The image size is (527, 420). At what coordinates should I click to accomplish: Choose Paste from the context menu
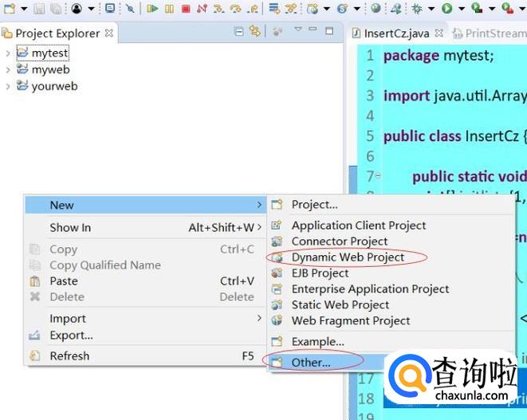tap(146, 281)
